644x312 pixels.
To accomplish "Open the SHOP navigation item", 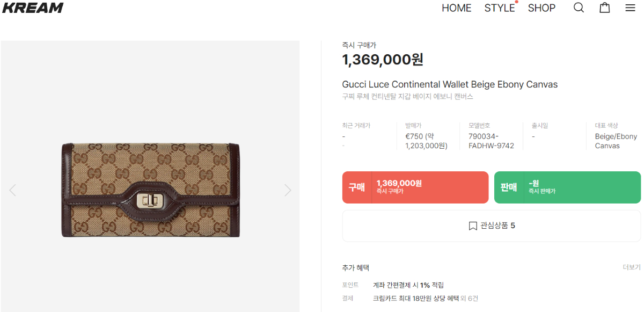I will [541, 8].
